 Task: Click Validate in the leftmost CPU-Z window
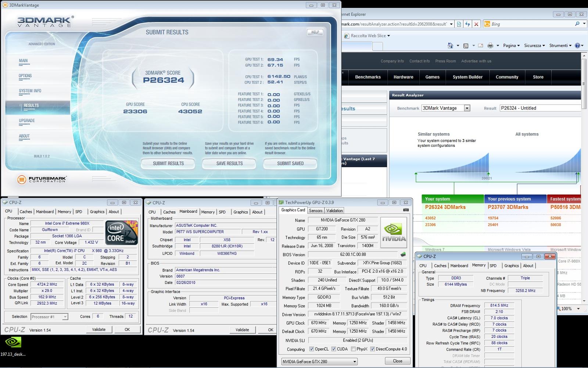99,329
